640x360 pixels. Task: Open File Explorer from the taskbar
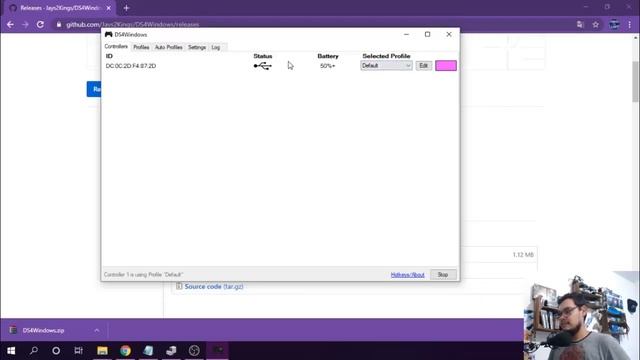point(102,350)
